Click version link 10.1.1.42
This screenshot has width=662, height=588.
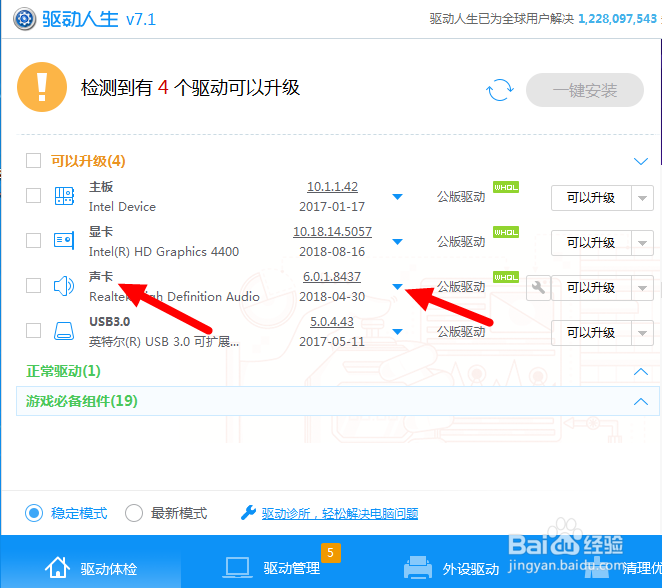point(332,187)
